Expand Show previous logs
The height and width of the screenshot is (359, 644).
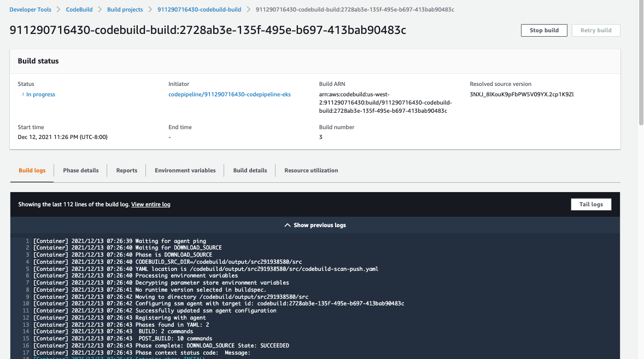click(x=315, y=225)
